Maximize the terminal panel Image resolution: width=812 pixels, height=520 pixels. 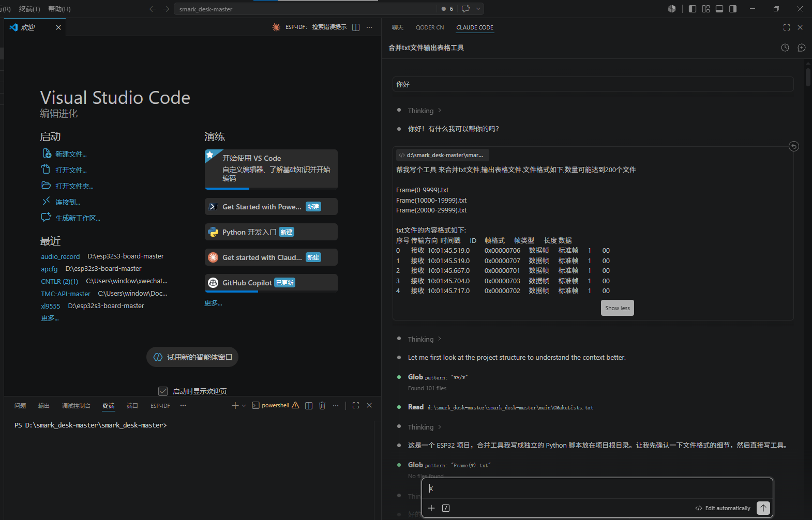(x=356, y=406)
